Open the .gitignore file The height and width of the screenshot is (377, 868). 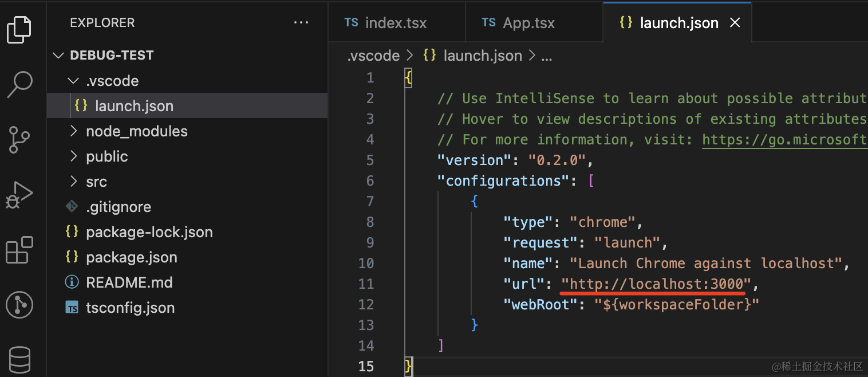tap(187, 207)
